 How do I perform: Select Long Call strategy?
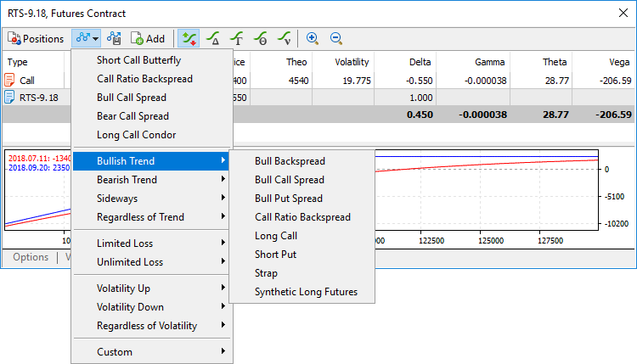302,236
